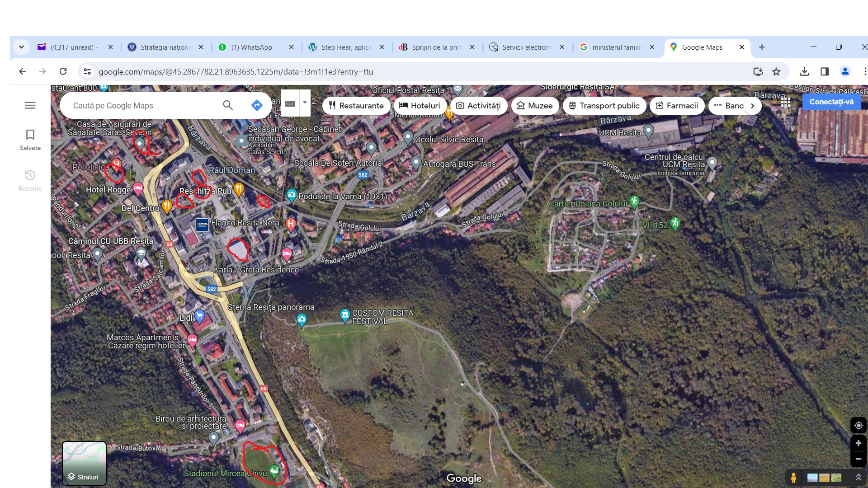Image resolution: width=868 pixels, height=488 pixels.
Task: Show your location with target icon
Action: pos(858,425)
